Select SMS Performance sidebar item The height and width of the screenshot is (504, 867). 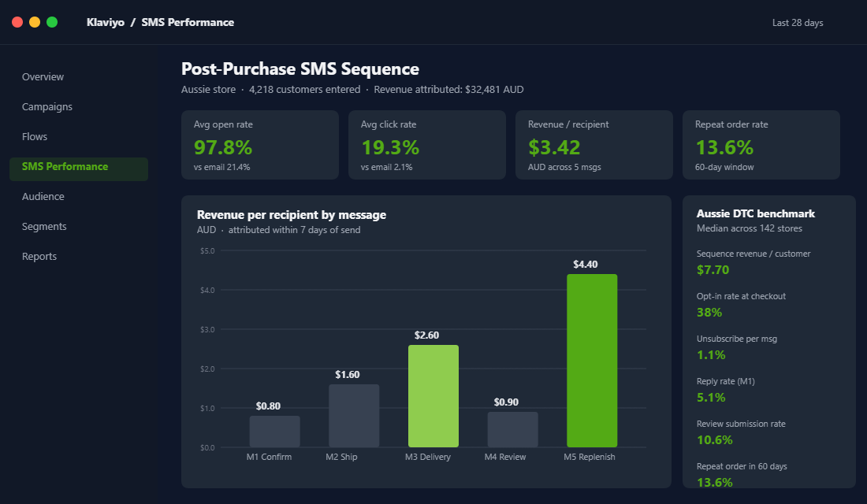(x=79, y=169)
